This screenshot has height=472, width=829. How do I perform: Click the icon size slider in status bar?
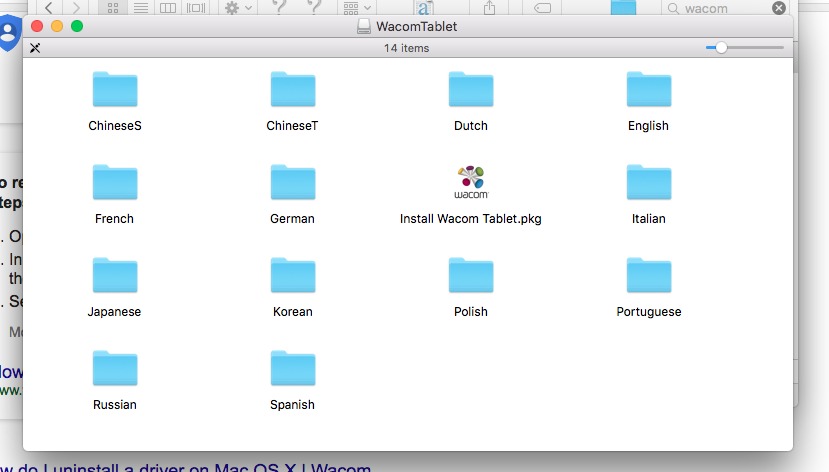point(744,48)
